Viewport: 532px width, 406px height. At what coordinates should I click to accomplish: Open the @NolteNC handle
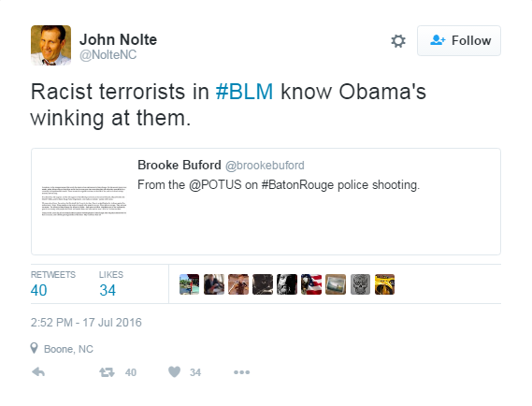pos(108,54)
